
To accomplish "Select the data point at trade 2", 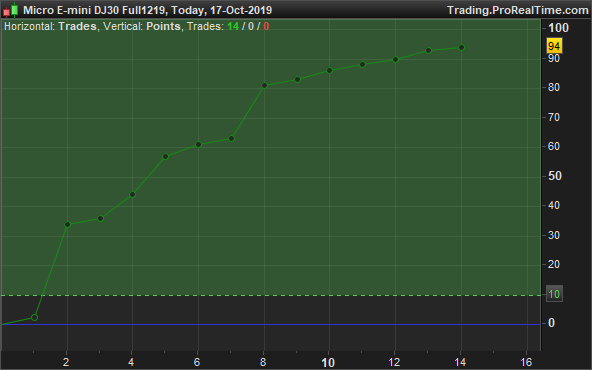I will coord(68,225).
